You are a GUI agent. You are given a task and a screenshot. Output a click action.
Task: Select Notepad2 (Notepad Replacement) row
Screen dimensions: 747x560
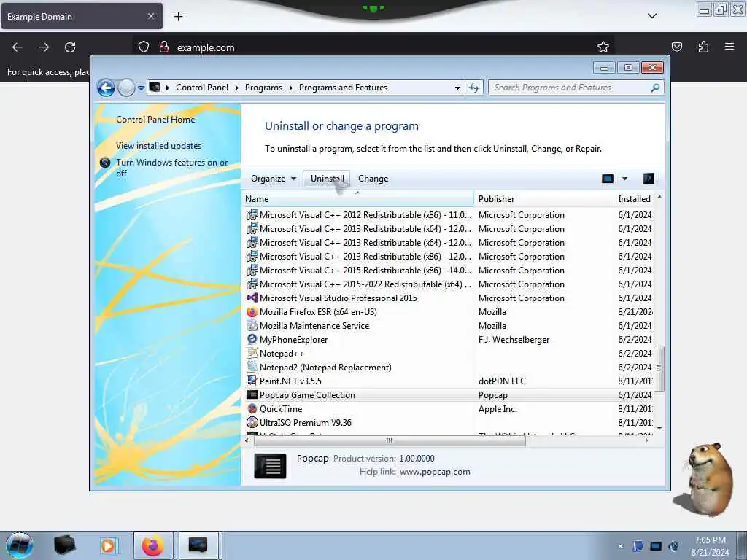point(448,367)
